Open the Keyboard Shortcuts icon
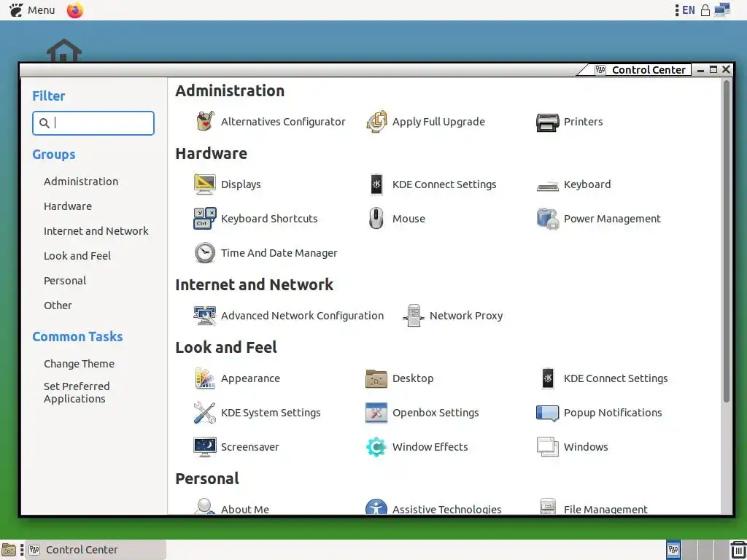 pyautogui.click(x=205, y=219)
